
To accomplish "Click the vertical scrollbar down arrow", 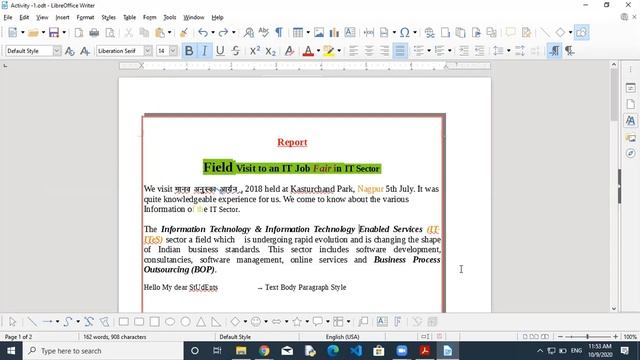I will pos(614,309).
